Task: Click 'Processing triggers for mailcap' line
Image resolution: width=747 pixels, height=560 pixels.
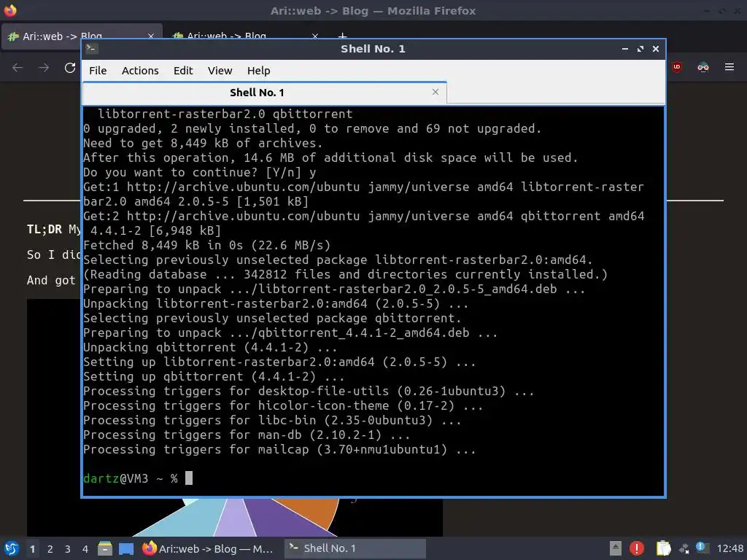Action: pyautogui.click(x=279, y=449)
